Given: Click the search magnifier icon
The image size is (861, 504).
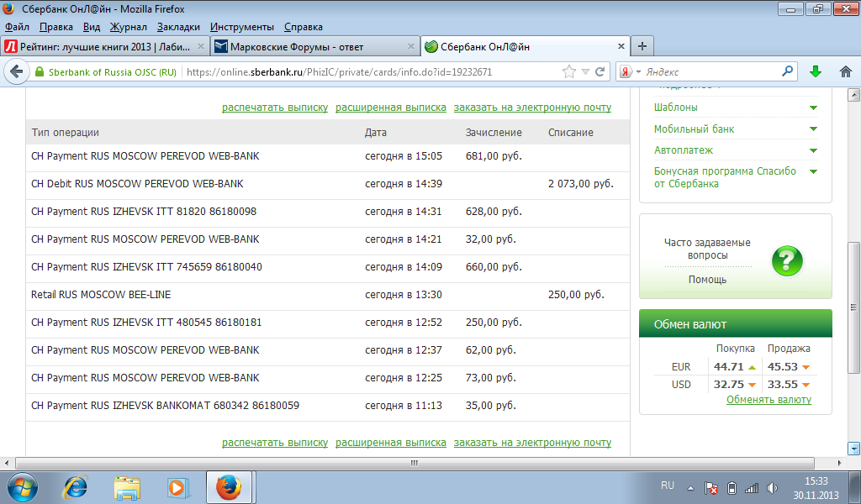Looking at the screenshot, I should pos(787,71).
